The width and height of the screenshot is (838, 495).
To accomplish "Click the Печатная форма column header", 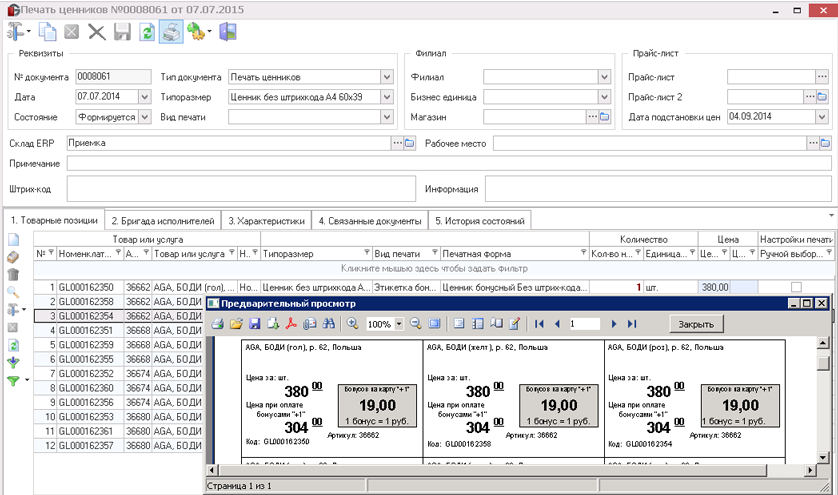I will (x=514, y=254).
